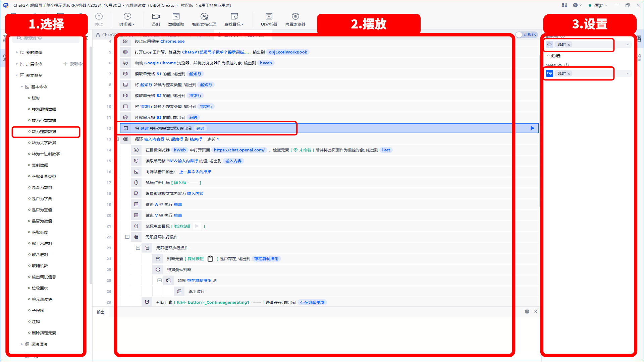Start recording with the 录制 toolbar icon
This screenshot has height=362, width=644.
tap(156, 16)
